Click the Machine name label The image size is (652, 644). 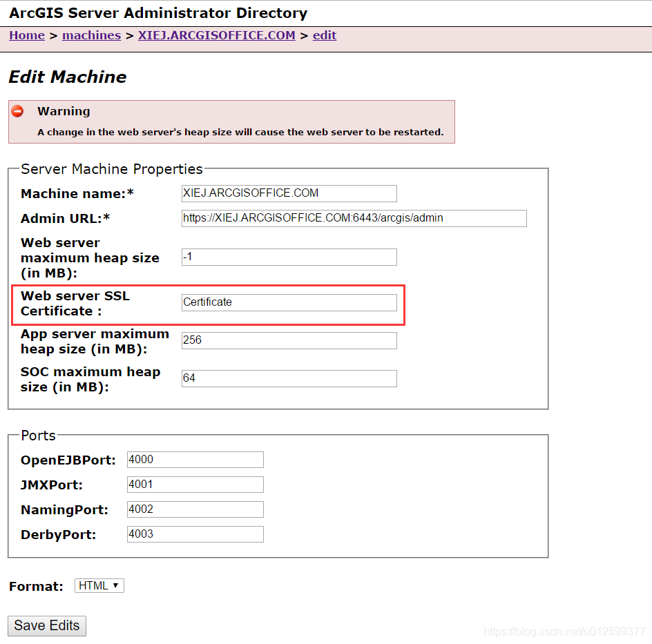coord(77,194)
